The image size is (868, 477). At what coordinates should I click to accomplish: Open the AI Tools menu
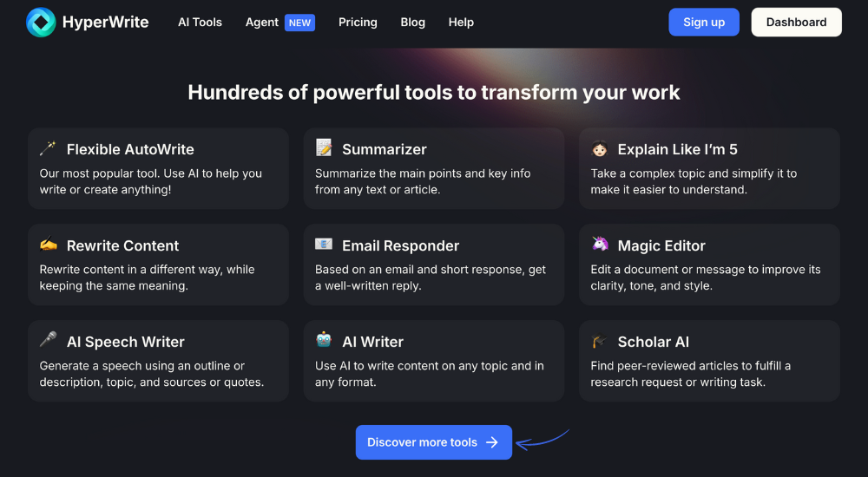(x=200, y=23)
